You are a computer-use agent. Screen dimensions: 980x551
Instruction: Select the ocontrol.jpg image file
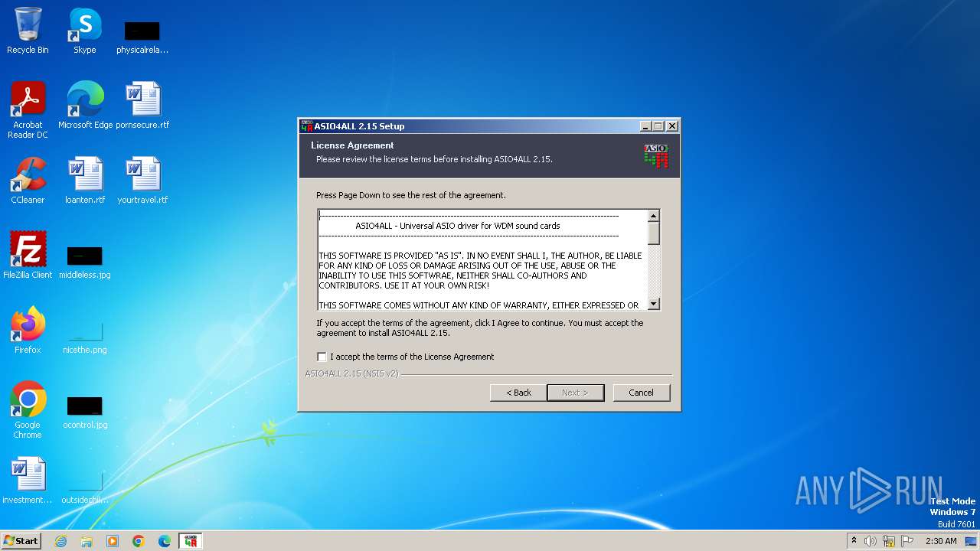(85, 412)
